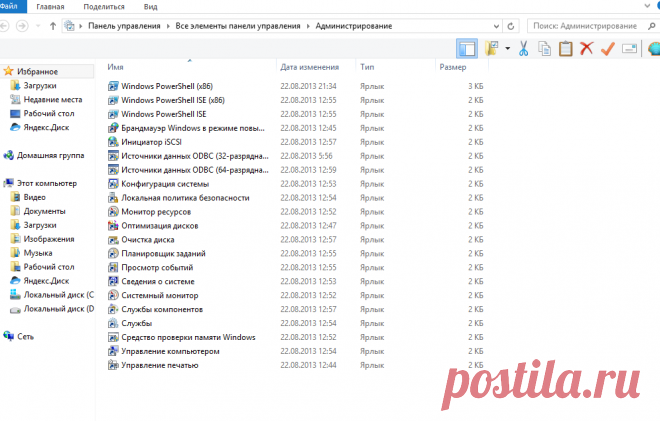
Task: Open the Главная ribbon tab
Action: click(x=50, y=7)
